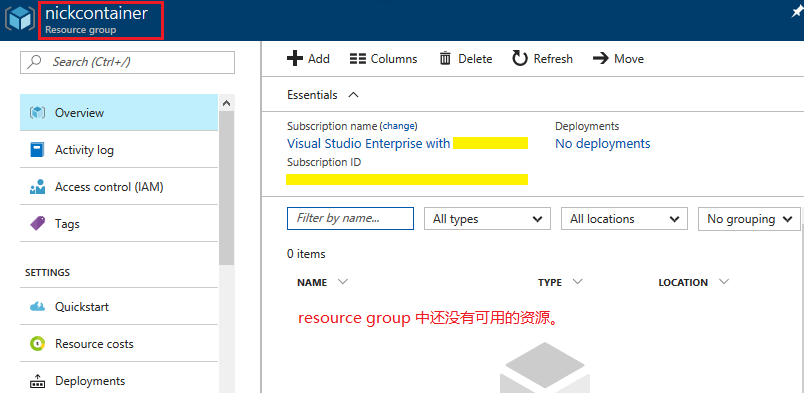Image resolution: width=804 pixels, height=393 pixels.
Task: Open the Overview menu item
Action: click(x=119, y=112)
